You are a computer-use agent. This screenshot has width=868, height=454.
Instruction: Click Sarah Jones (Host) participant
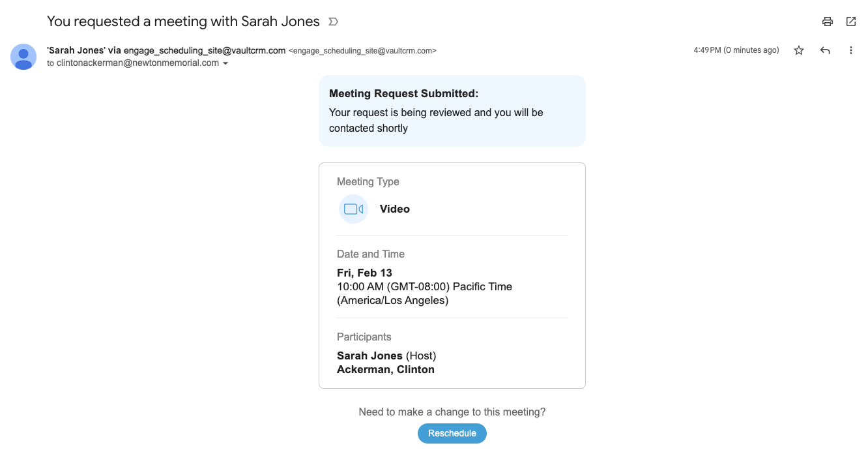tap(386, 356)
